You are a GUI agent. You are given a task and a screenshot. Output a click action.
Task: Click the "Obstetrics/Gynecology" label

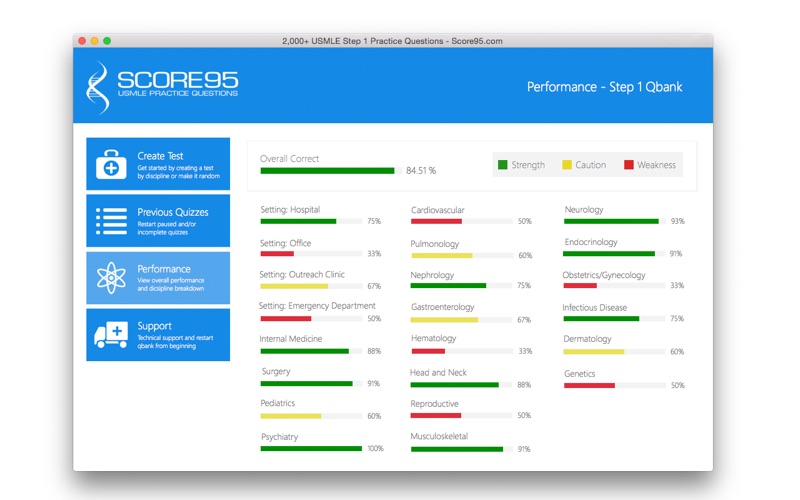click(x=604, y=275)
